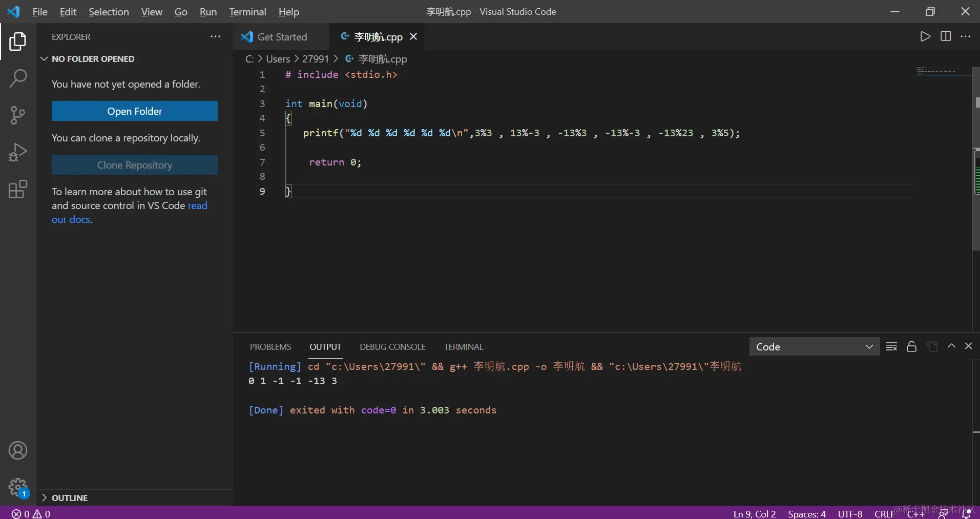
Task: Open the Run and Debug view
Action: pos(18,152)
